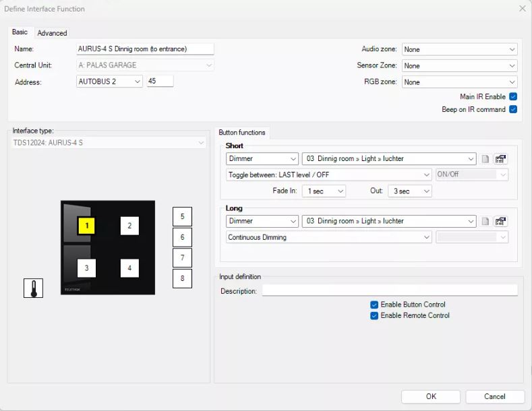532x411 pixels.
Task: Select the thermometer temperature sensor icon
Action: tap(33, 288)
